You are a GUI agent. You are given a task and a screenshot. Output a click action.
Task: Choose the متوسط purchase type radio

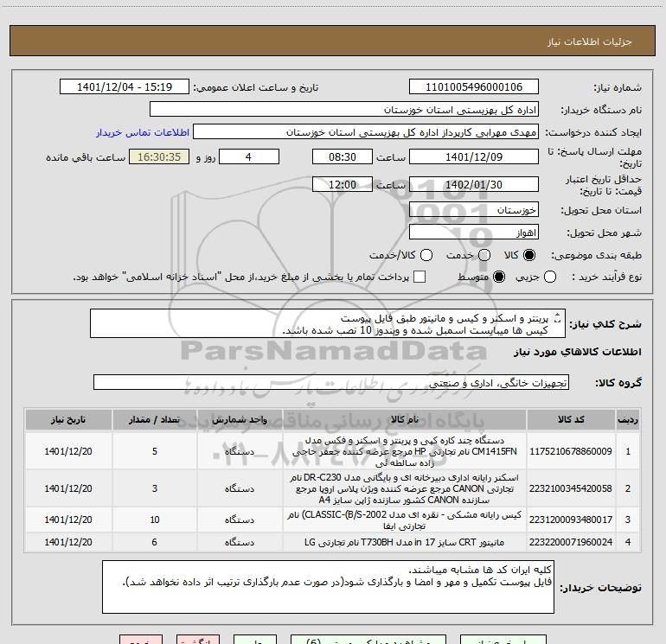[499, 277]
